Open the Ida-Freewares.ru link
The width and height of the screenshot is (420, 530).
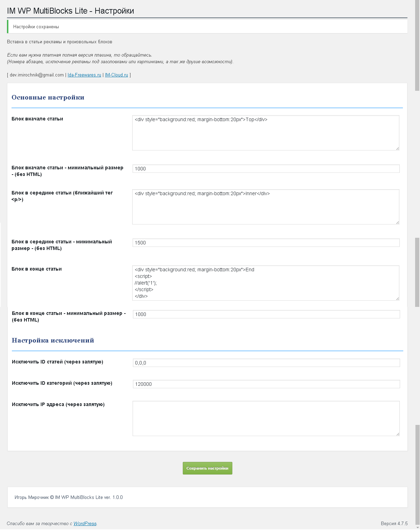(84, 75)
